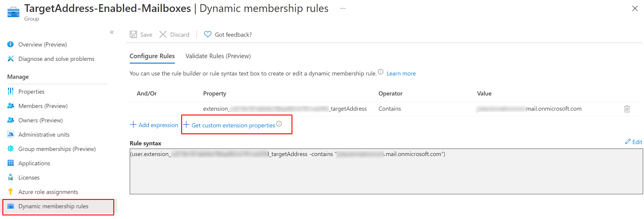The width and height of the screenshot is (644, 219).
Task: Click the pencil Edit icon for rule syntax
Action: click(628, 142)
